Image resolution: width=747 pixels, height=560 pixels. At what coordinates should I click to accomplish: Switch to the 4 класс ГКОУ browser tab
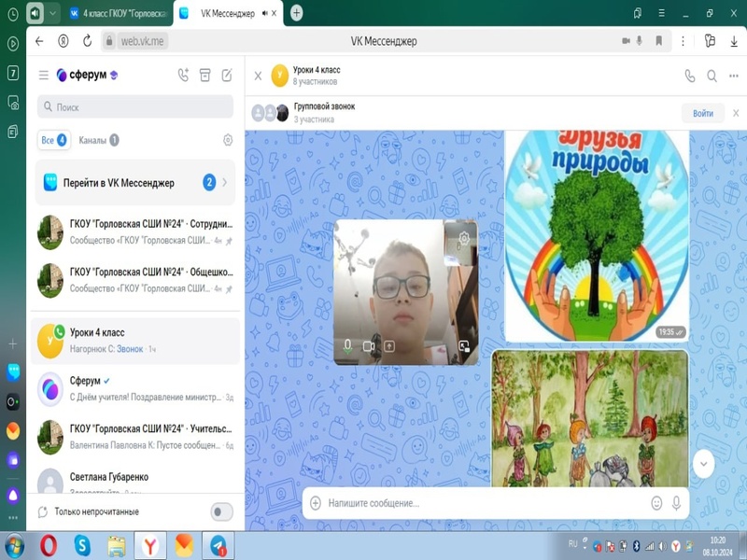(x=119, y=13)
